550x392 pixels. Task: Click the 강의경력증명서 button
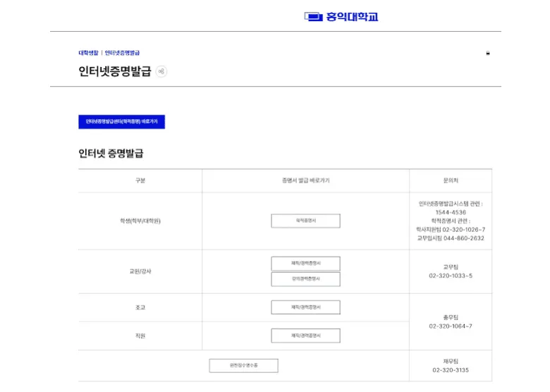coord(305,279)
